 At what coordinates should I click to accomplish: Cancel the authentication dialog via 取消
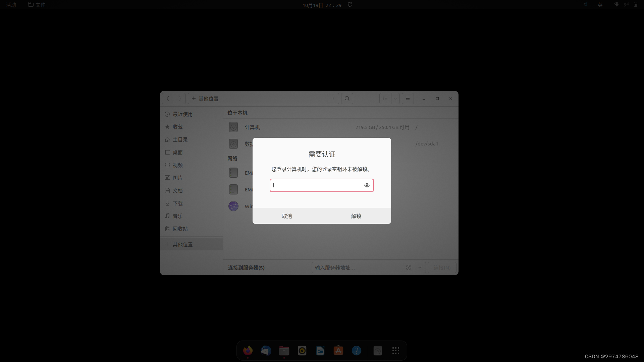coord(287,216)
